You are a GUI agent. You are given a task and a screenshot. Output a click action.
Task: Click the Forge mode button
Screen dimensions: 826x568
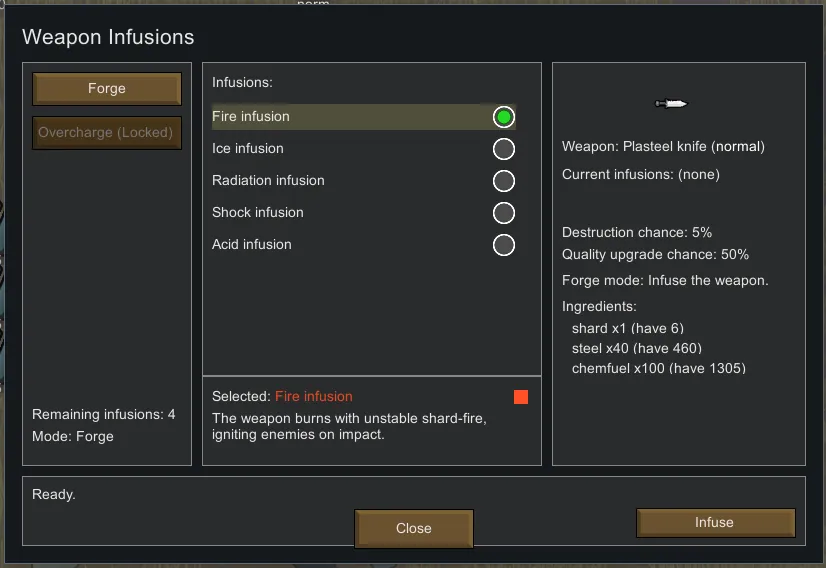pos(107,89)
